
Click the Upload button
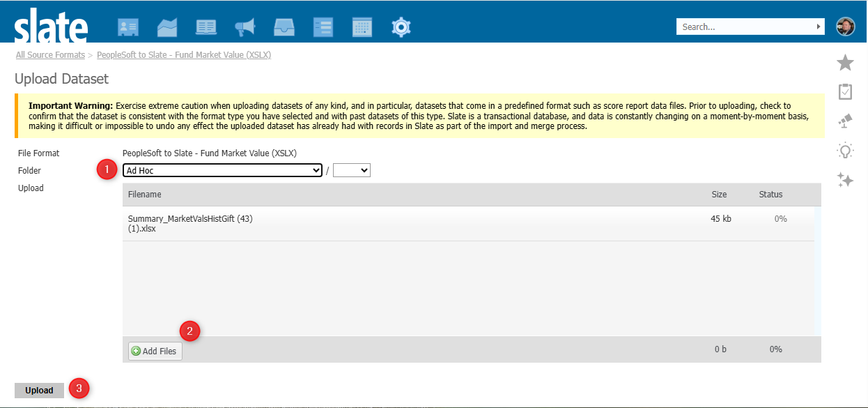(39, 391)
